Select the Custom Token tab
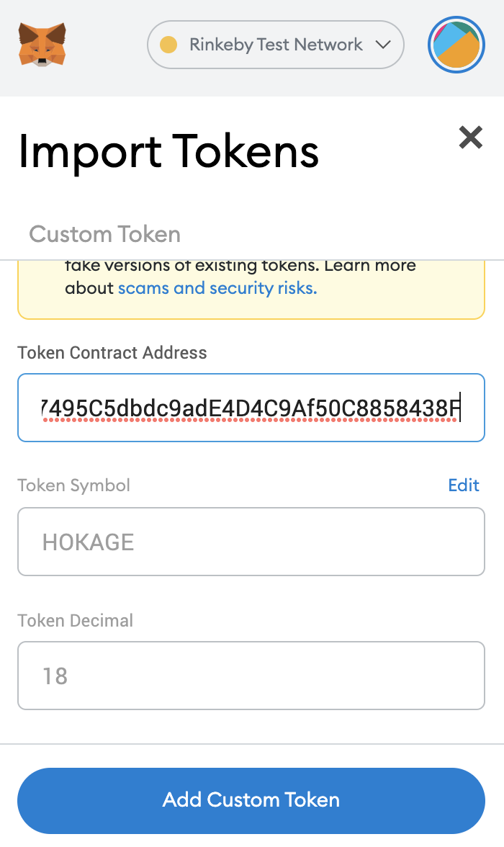Image resolution: width=504 pixels, height=847 pixels. coord(105,234)
